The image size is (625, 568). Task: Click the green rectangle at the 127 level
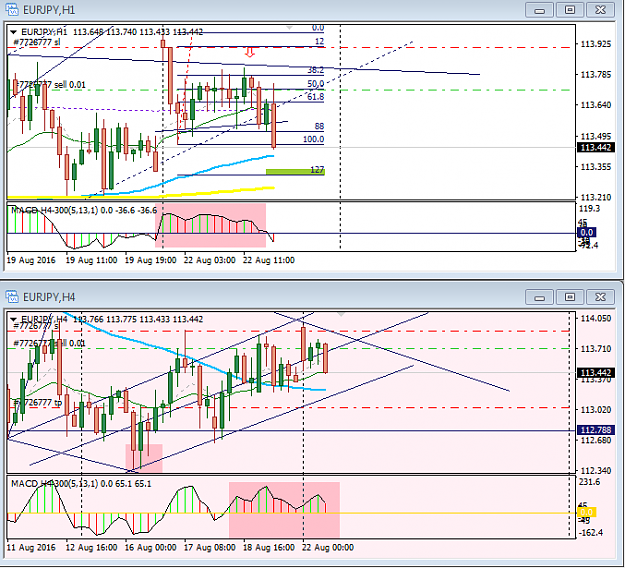(295, 172)
